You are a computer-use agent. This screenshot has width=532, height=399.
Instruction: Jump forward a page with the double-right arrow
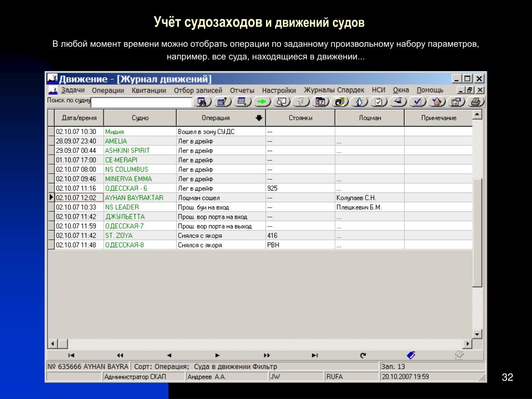(267, 355)
